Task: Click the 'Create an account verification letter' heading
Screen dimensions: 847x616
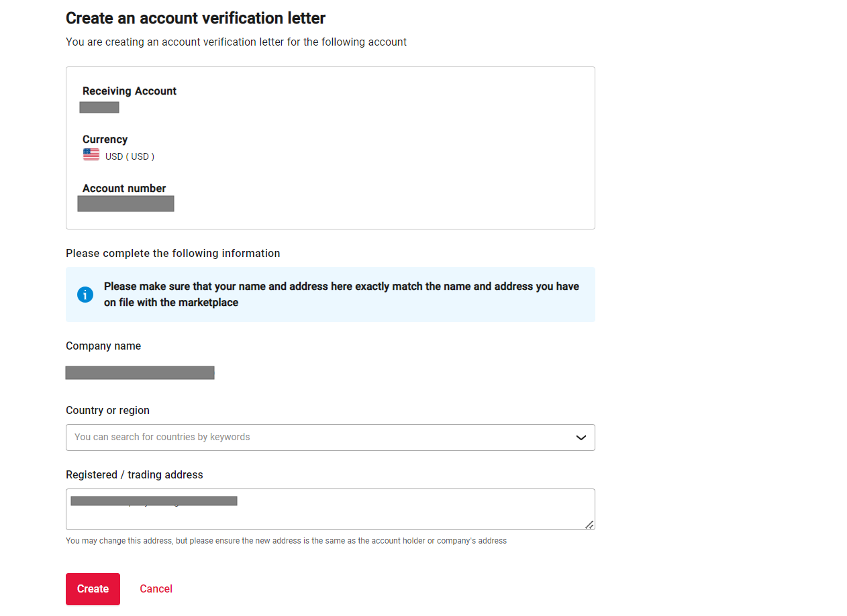Action: pyautogui.click(x=195, y=18)
